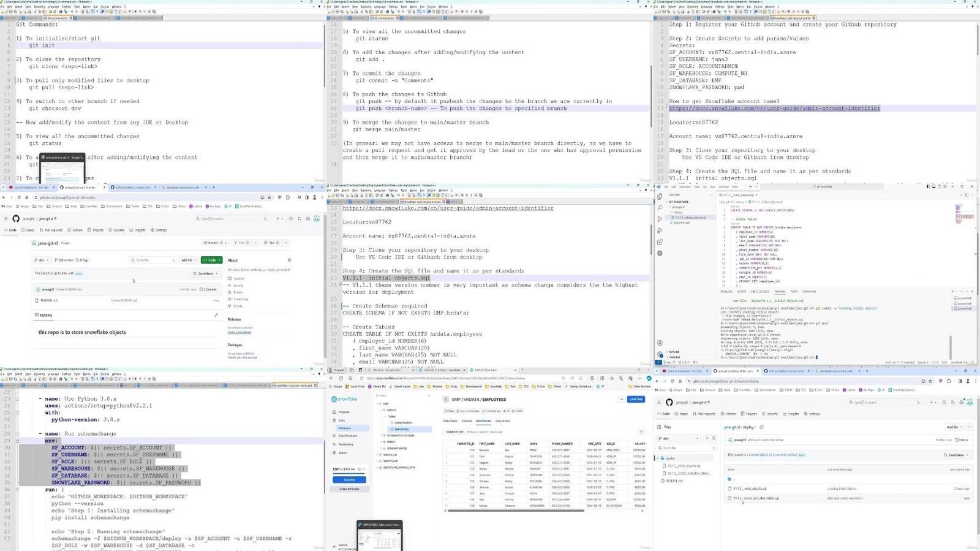Viewport: 980px width, 551px height.
Task: Open notifications inbox on GitHub repo home page
Action: point(307,219)
